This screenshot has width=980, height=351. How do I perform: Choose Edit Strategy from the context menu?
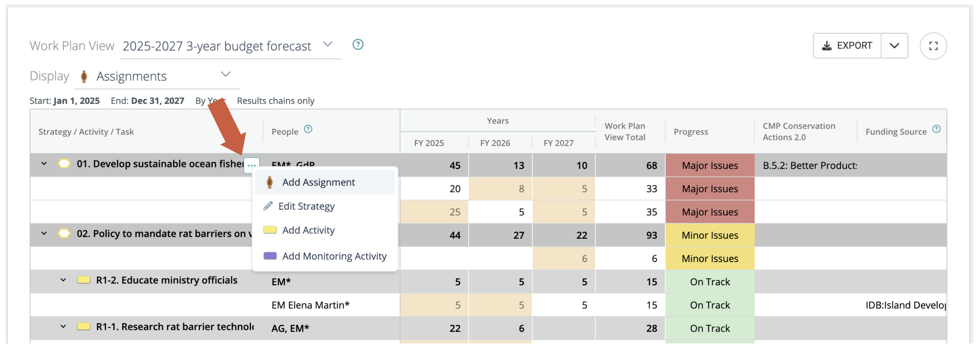[x=306, y=206]
